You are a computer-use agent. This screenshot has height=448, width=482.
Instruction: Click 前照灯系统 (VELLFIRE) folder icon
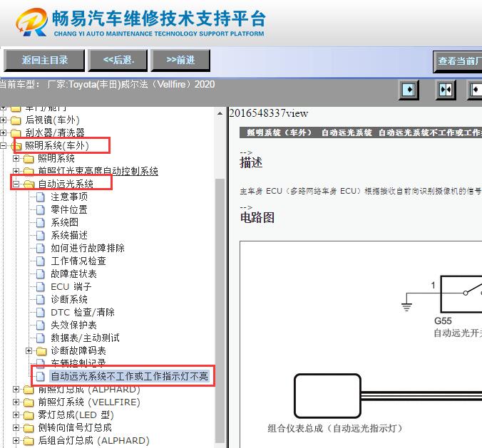29,402
